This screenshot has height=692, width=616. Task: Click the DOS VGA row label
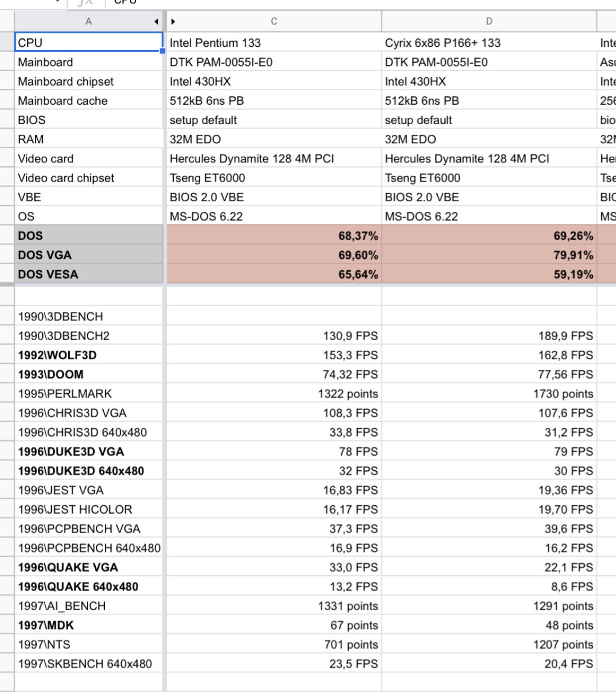(89, 255)
